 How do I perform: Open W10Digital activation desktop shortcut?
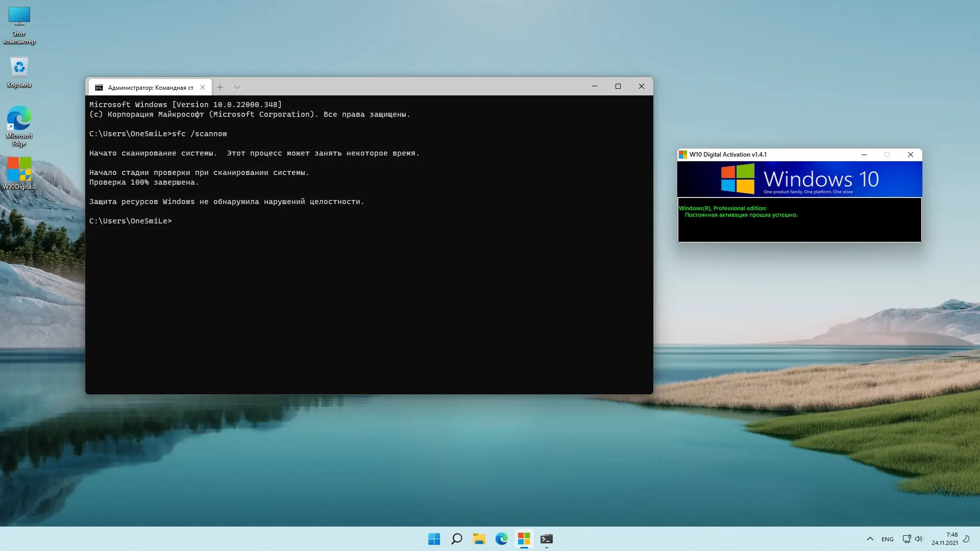pyautogui.click(x=19, y=172)
